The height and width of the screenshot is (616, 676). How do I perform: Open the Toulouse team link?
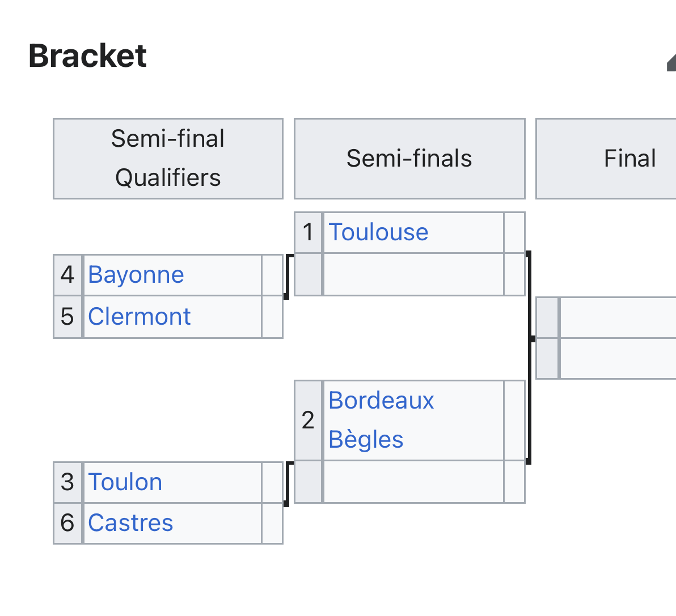point(378,232)
